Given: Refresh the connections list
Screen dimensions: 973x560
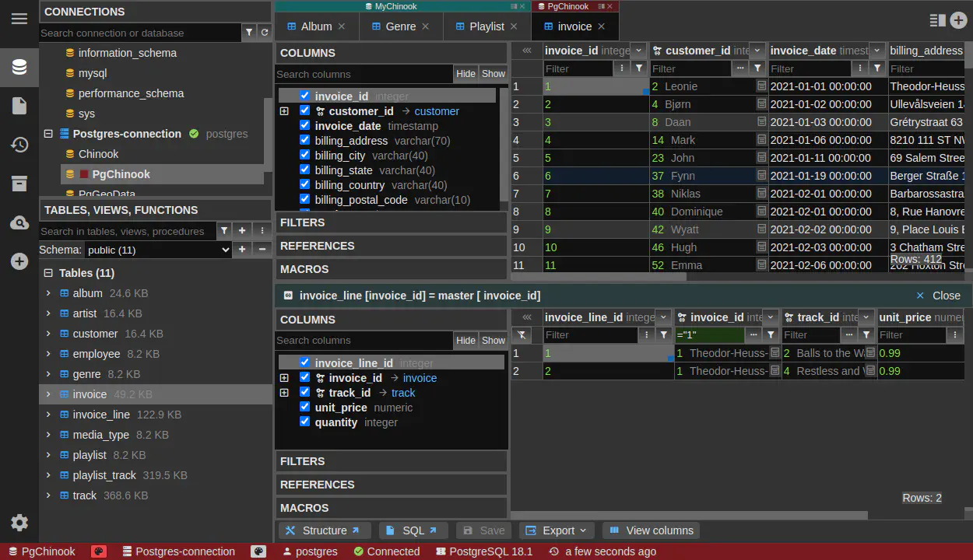Looking at the screenshot, I should (265, 33).
